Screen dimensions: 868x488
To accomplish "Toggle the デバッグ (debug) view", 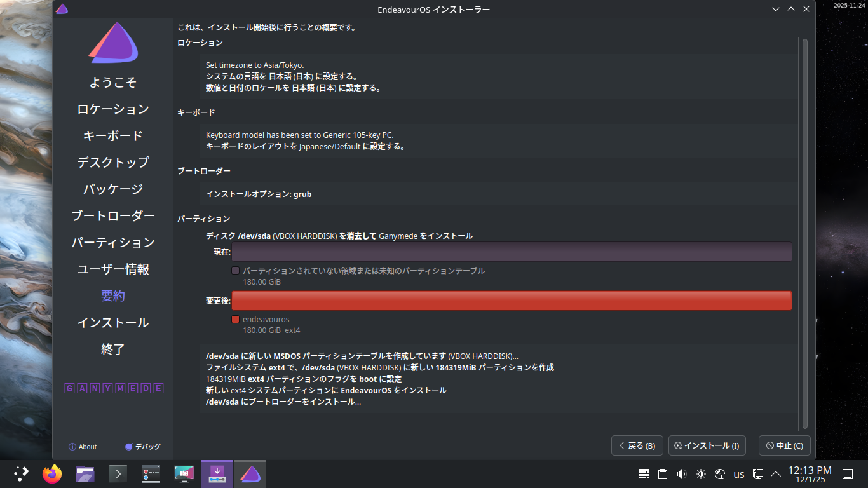I will coord(143,447).
